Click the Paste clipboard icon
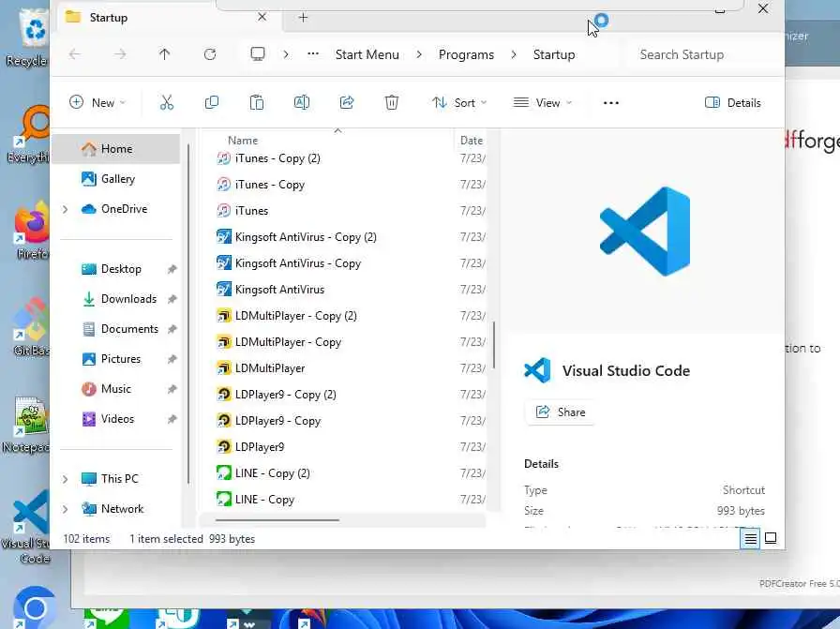 [x=257, y=102]
